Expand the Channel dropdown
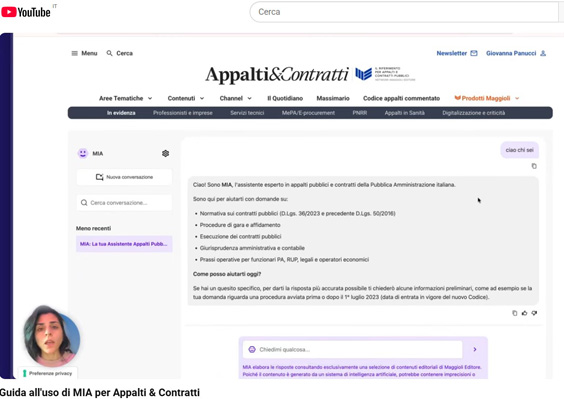The image size is (564, 399). pyautogui.click(x=236, y=98)
